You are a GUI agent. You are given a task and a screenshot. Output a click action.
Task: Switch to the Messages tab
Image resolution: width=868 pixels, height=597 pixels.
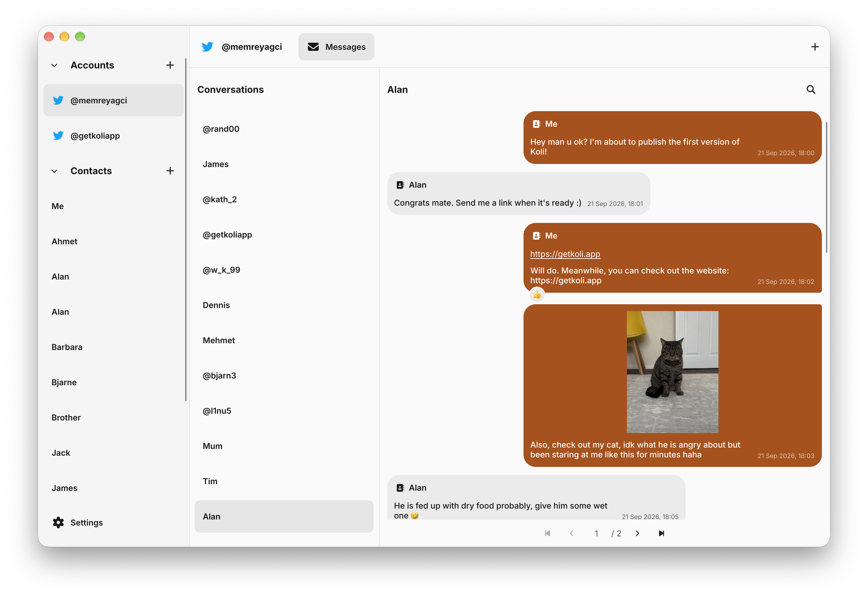pos(336,47)
